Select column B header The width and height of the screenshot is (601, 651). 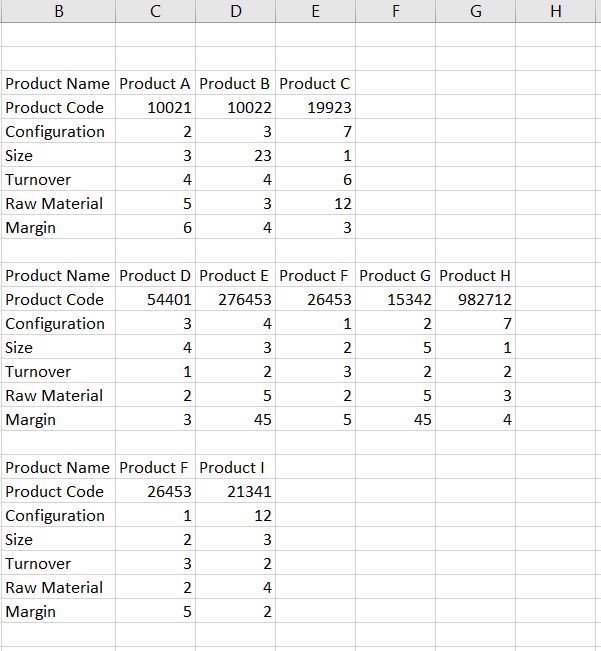point(57,11)
